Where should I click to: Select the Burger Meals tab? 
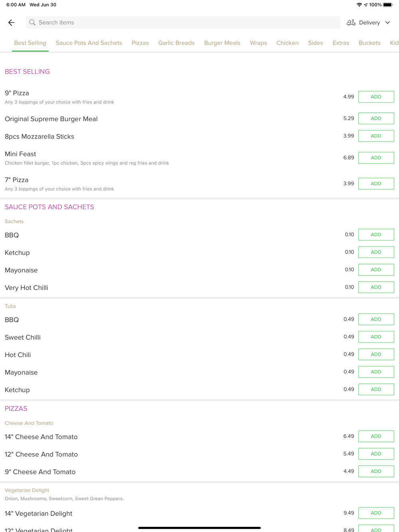222,43
